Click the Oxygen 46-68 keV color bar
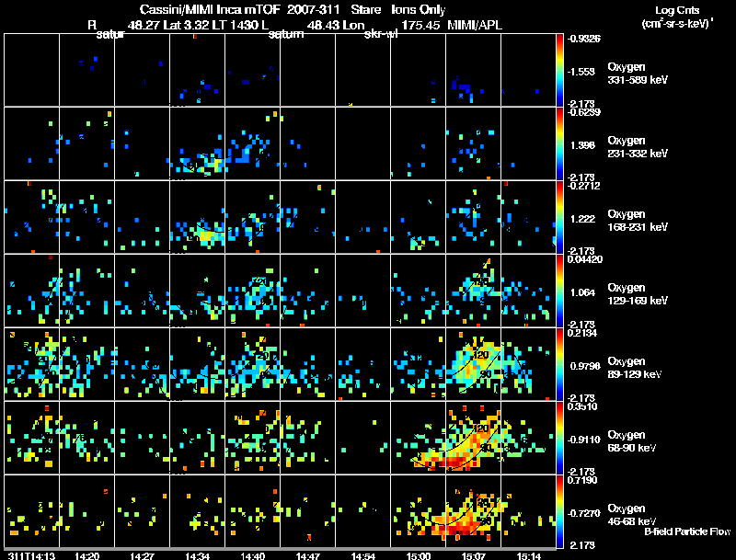Image resolution: width=736 pixels, height=560 pixels. [559, 511]
